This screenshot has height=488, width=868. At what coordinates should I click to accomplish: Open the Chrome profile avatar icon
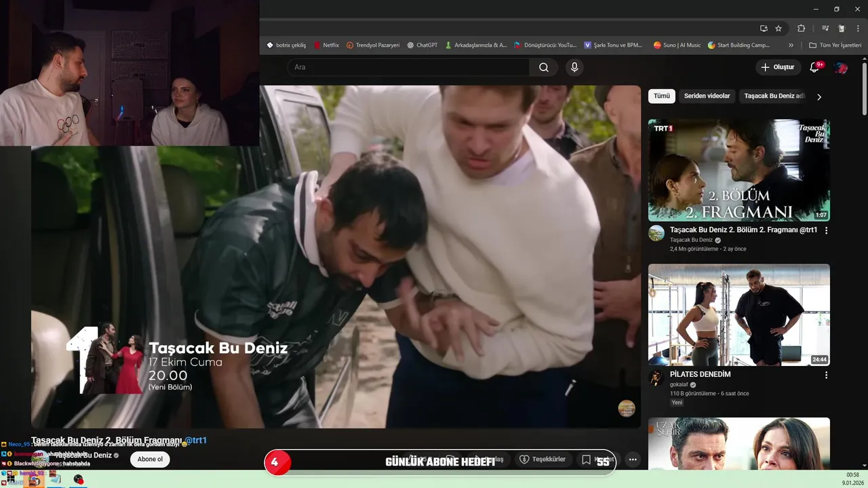pyautogui.click(x=842, y=28)
